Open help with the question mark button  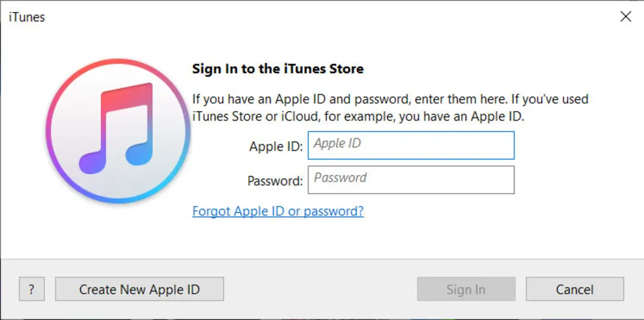tap(32, 289)
